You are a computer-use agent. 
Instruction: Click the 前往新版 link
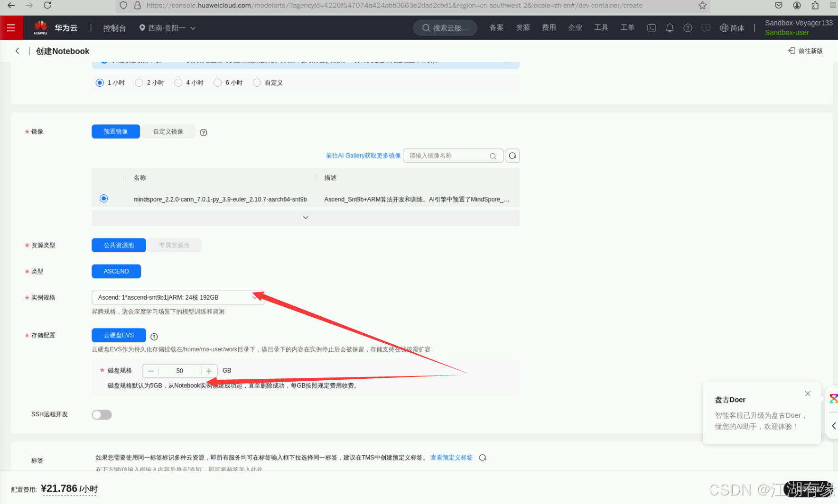pos(805,51)
